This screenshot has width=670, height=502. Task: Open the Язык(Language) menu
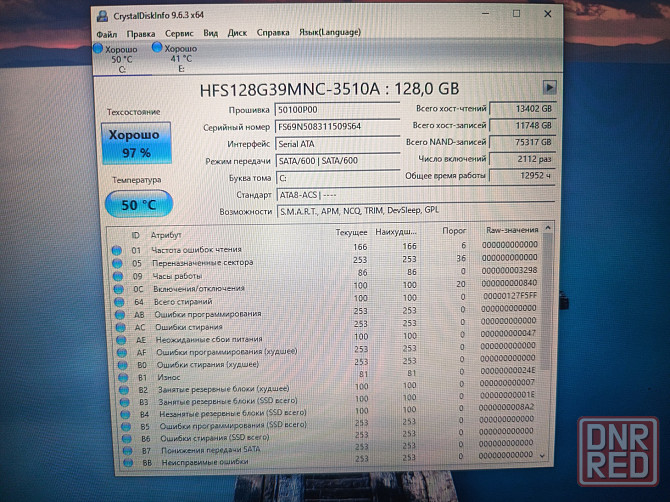(x=329, y=32)
